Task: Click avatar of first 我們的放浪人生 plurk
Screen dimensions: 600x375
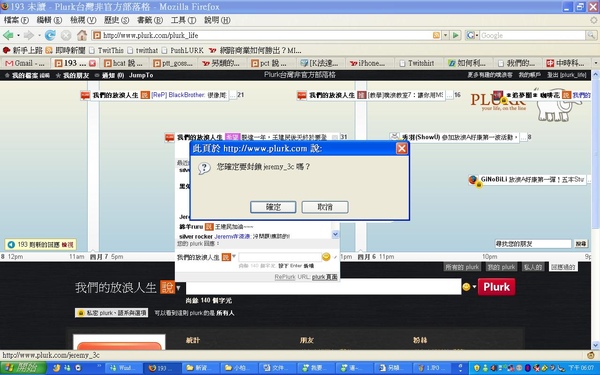Action: point(85,95)
